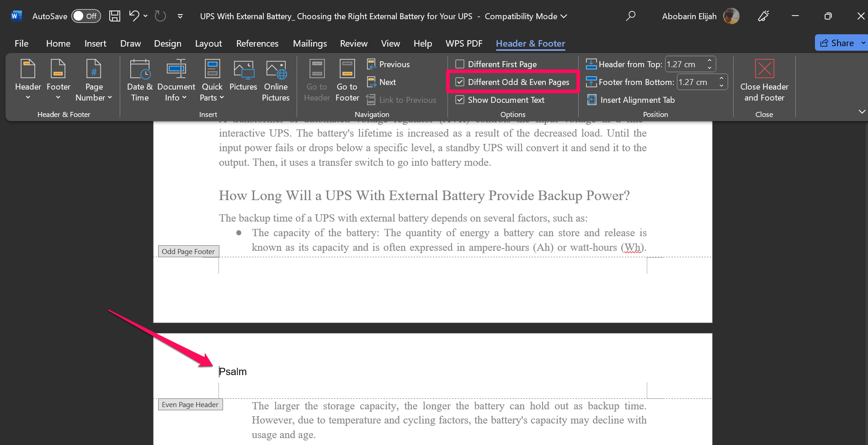The height and width of the screenshot is (445, 868).
Task: Open the Quick Parts menu
Action: 212,82
